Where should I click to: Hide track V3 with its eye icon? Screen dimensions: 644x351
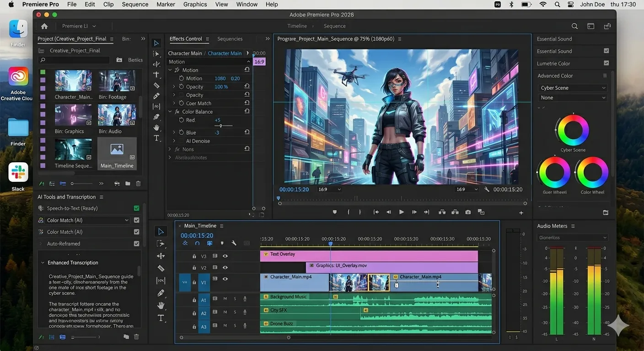[x=225, y=256]
